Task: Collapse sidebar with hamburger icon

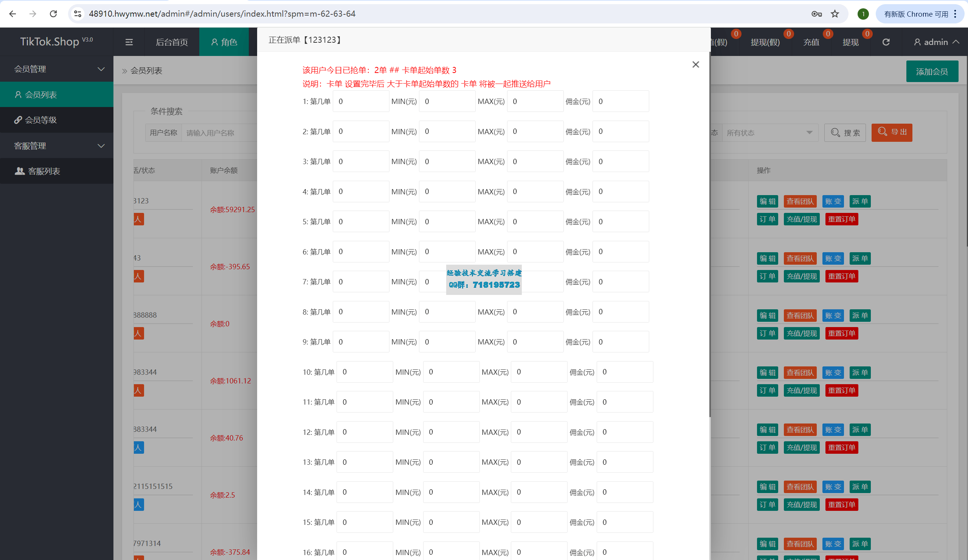Action: pos(129,42)
